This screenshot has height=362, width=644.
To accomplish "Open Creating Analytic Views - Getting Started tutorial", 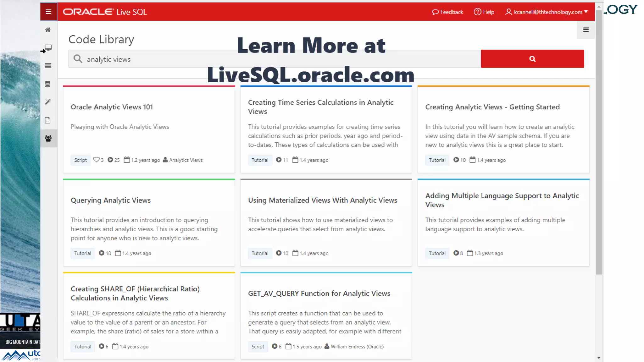I will click(x=492, y=107).
